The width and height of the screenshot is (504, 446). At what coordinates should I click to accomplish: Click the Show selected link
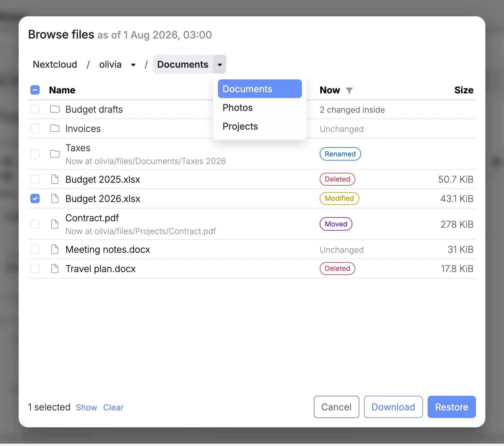[x=86, y=407]
